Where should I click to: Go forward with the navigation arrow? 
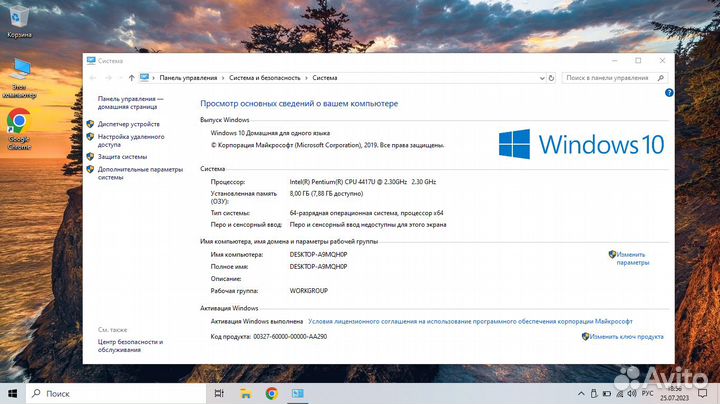click(108, 78)
